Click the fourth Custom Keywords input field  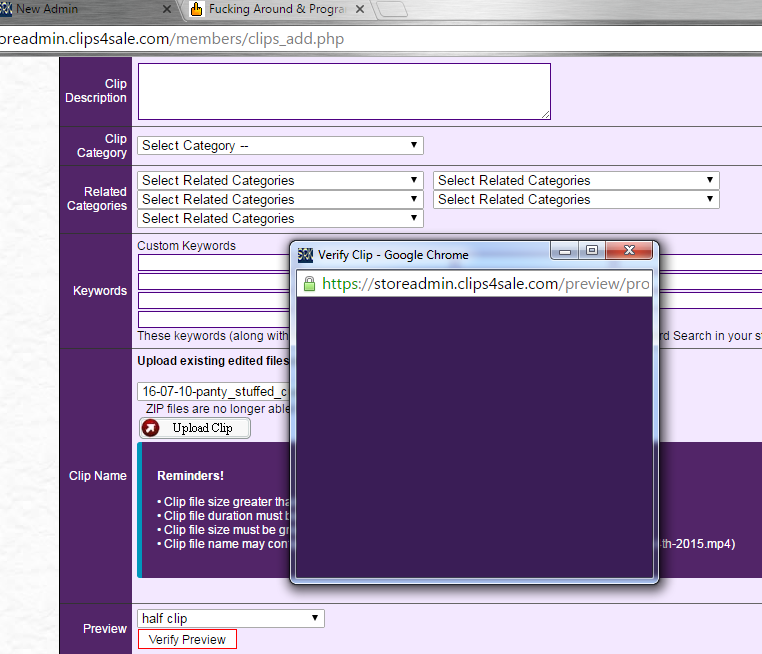[214, 319]
